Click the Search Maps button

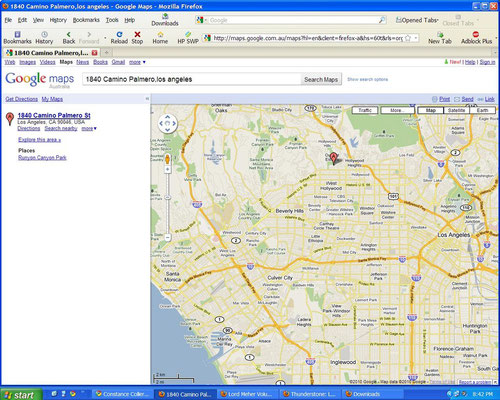(321, 79)
